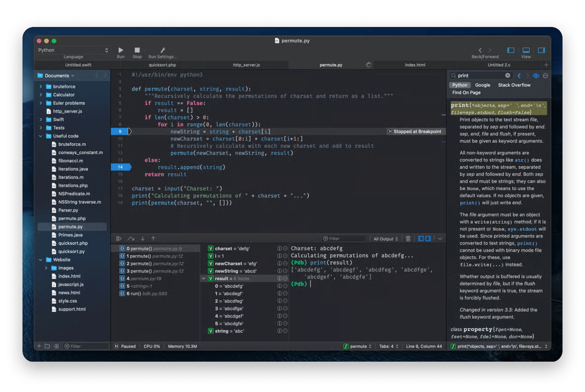This screenshot has width=585, height=392.
Task: Open Run Settings wrench icon
Action: click(x=163, y=50)
